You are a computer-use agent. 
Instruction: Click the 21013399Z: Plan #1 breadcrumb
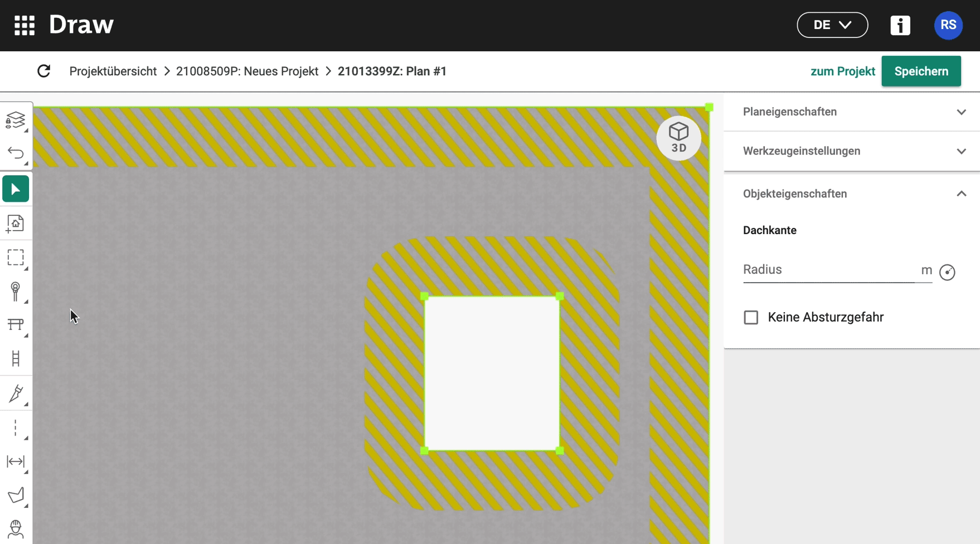click(392, 71)
